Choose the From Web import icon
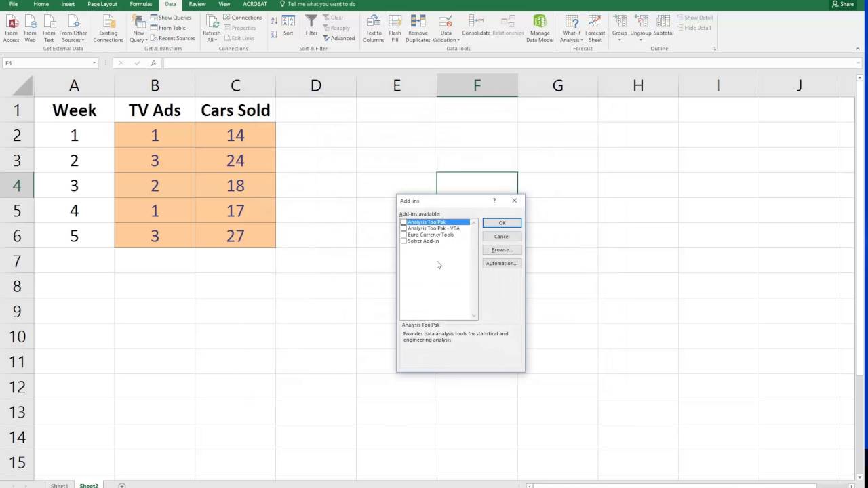 30,28
